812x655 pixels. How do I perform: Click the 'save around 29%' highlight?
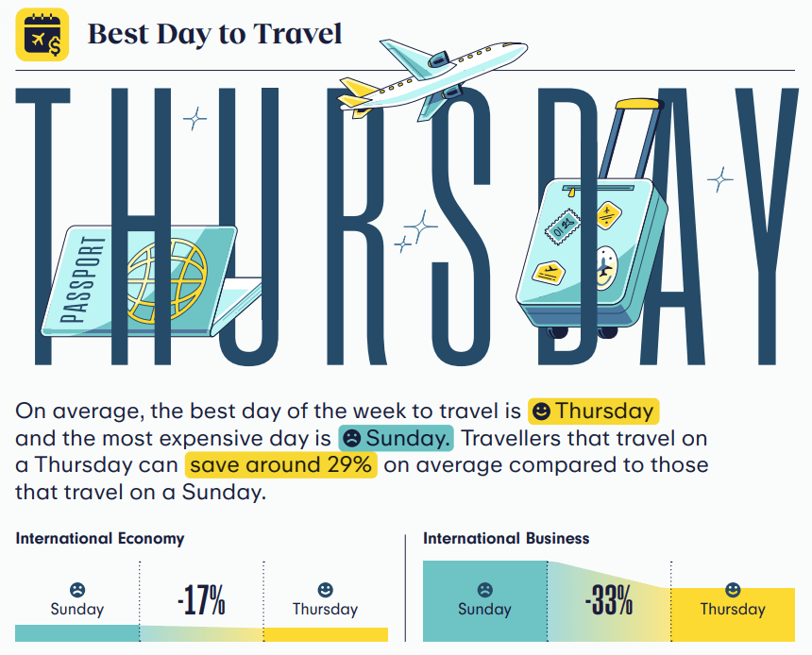point(280,465)
